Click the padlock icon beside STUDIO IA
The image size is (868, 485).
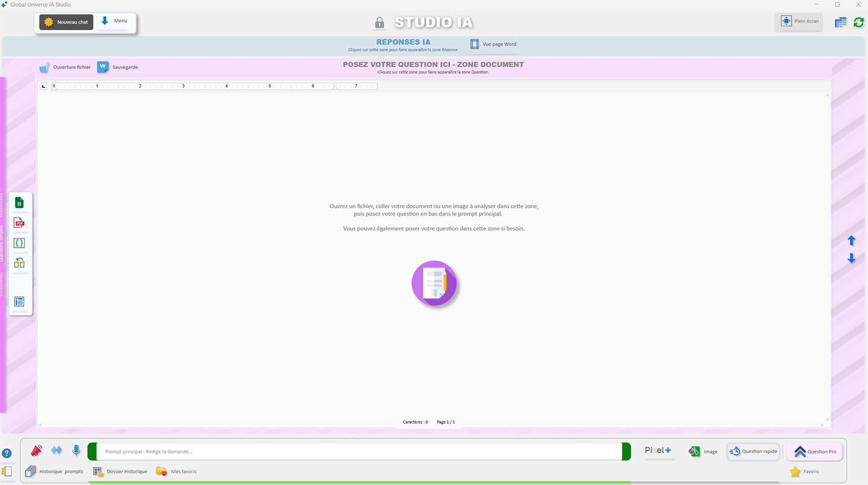(380, 23)
